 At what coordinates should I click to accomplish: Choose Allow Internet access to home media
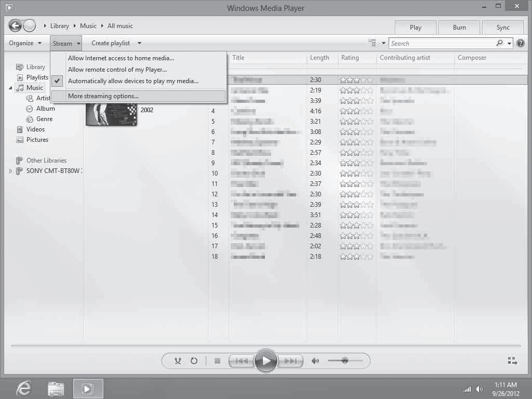click(x=121, y=58)
